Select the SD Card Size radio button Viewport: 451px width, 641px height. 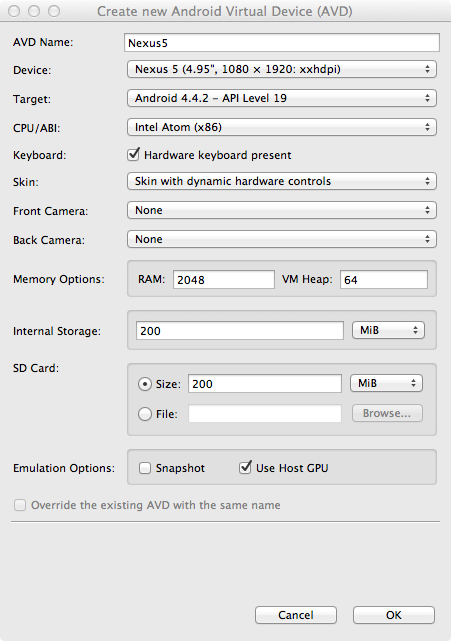point(145,384)
